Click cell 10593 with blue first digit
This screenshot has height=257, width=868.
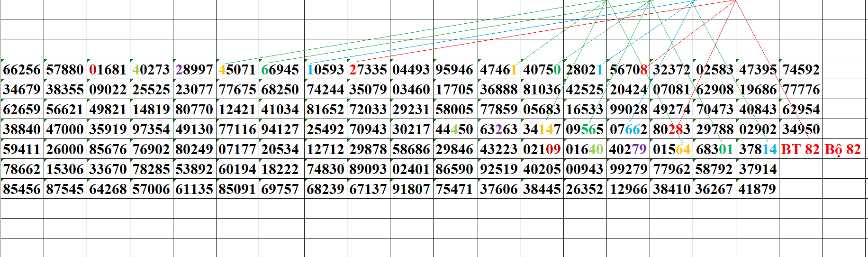325,70
